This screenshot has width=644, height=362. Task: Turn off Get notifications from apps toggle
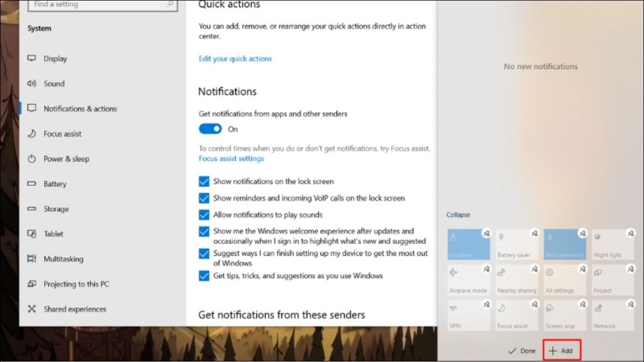210,129
